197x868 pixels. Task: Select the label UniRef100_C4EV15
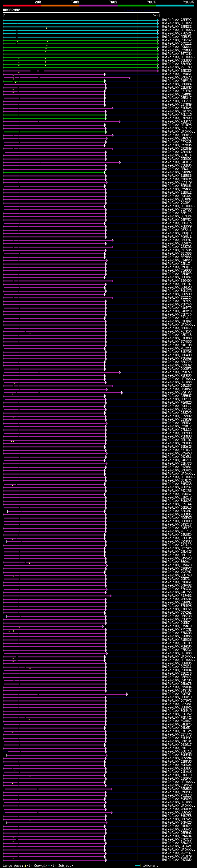point(176,81)
